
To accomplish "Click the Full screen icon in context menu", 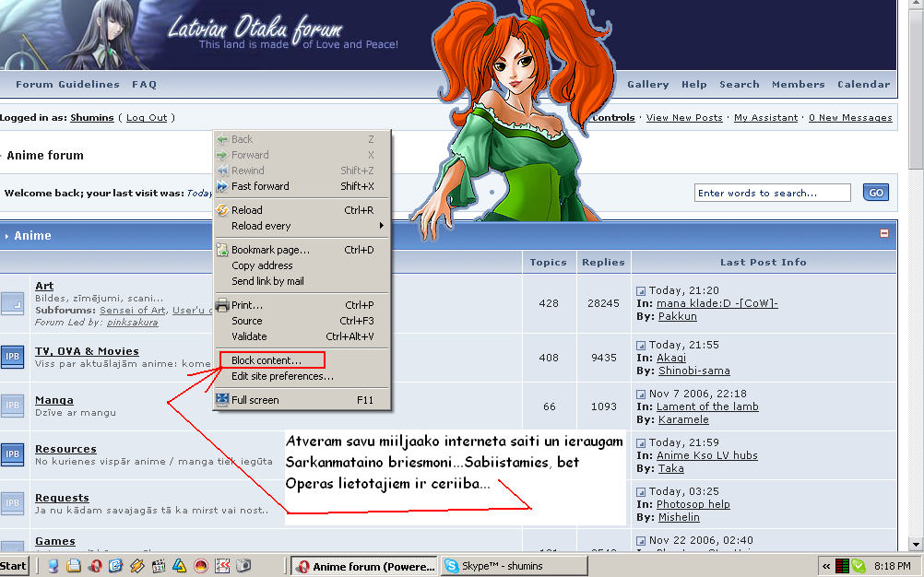I will point(222,400).
